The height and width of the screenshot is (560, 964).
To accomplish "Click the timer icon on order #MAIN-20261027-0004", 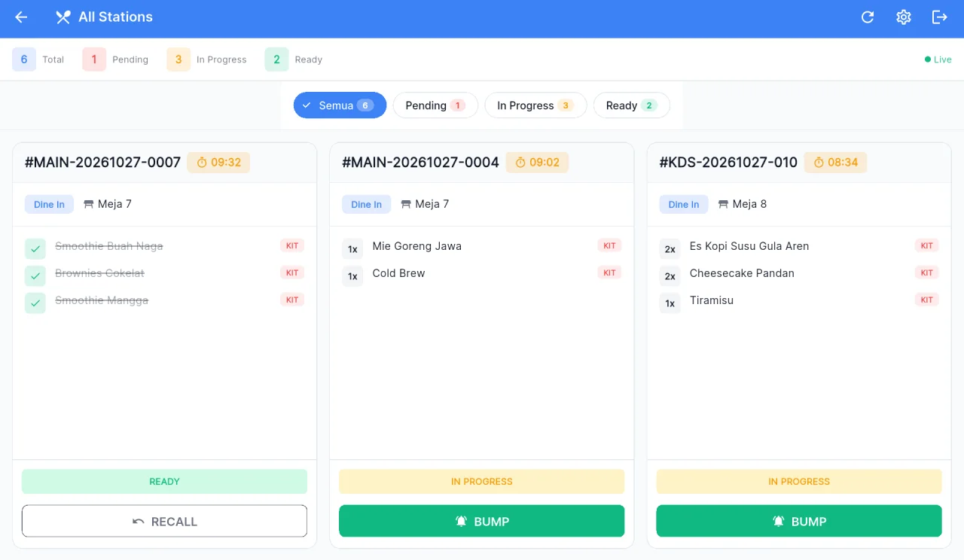I will 520,163.
